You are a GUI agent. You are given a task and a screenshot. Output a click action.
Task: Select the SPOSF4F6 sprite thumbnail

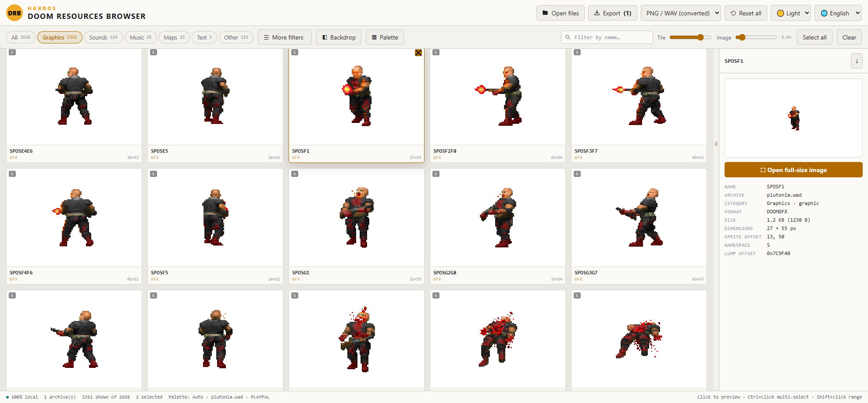tap(74, 218)
